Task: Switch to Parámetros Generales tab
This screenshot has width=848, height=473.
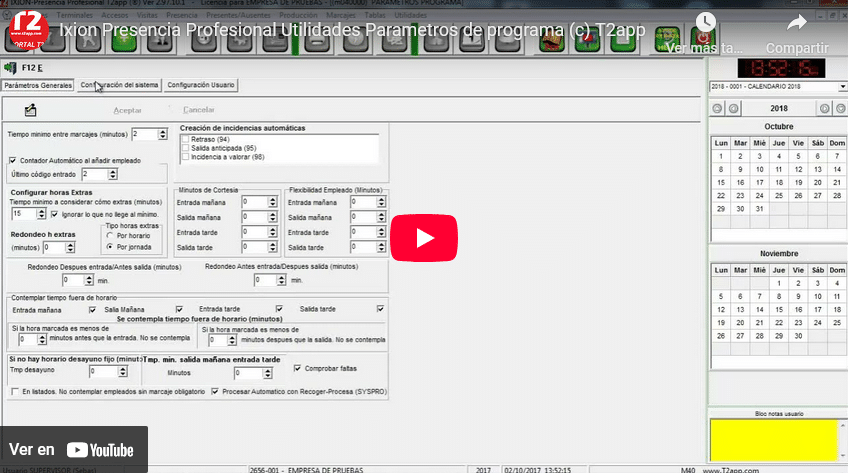Action: [x=38, y=85]
